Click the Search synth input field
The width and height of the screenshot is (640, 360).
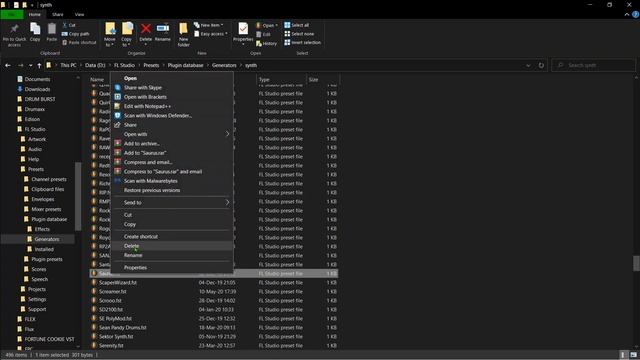[x=593, y=65]
